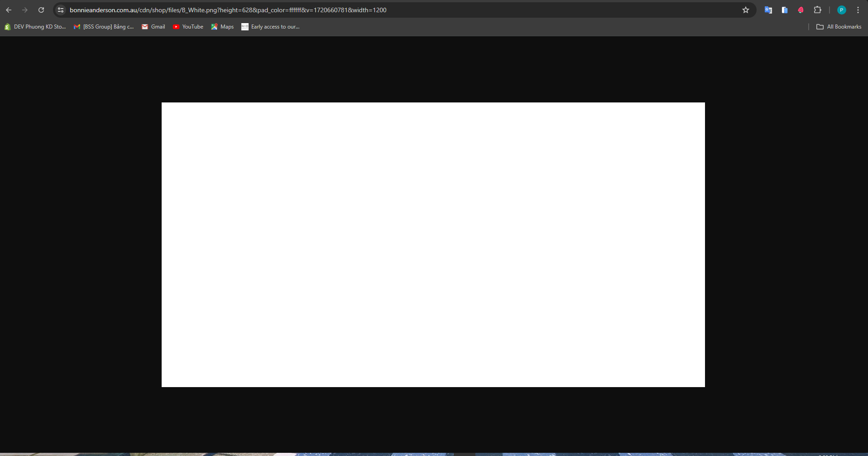Expand the All Bookmarks folder
Screen dimensions: 868x456
point(839,27)
